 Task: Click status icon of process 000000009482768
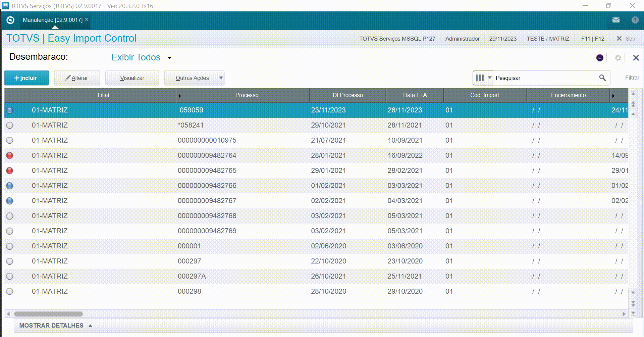click(10, 216)
